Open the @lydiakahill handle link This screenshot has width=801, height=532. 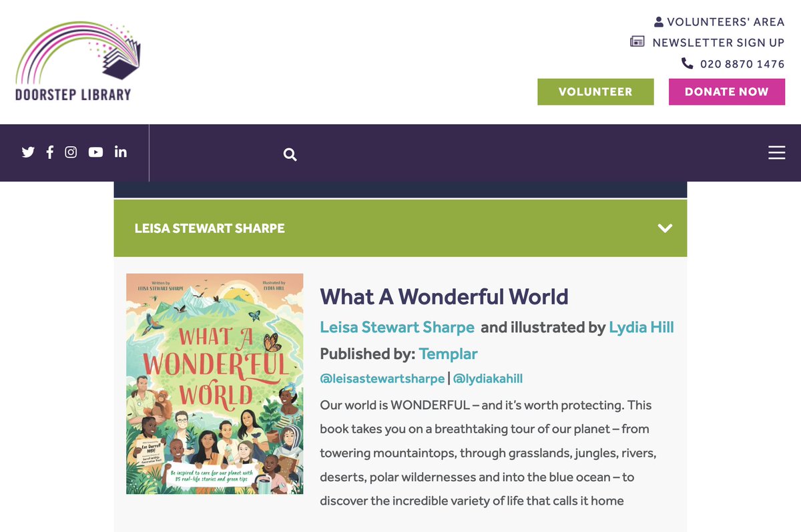tap(488, 378)
